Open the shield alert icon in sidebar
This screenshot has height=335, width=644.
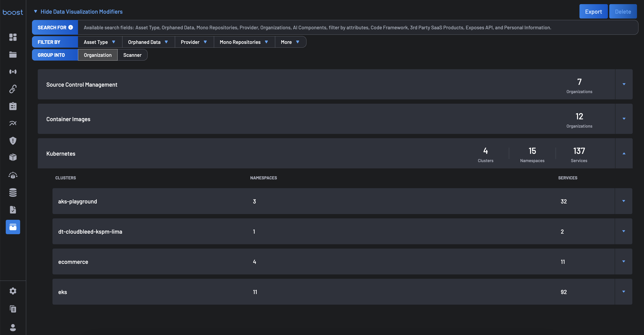click(x=13, y=141)
